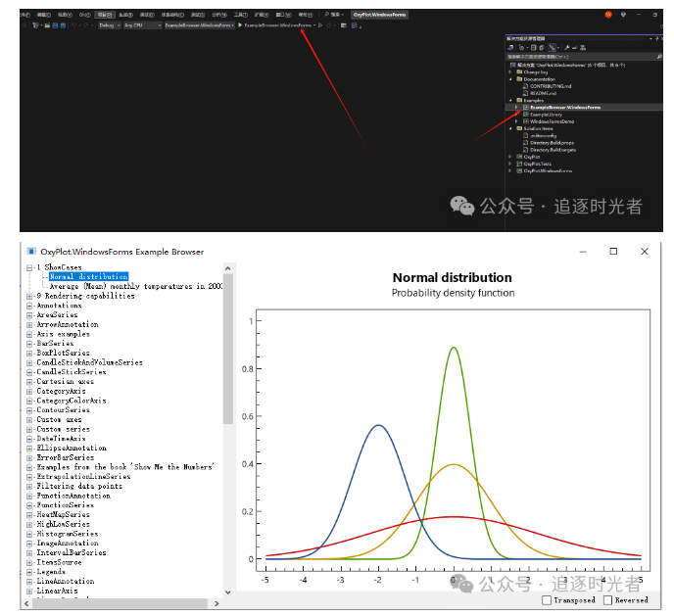Open the Any CPU platform dropdown
Viewport: 674px width, 616px height.
pos(143,25)
